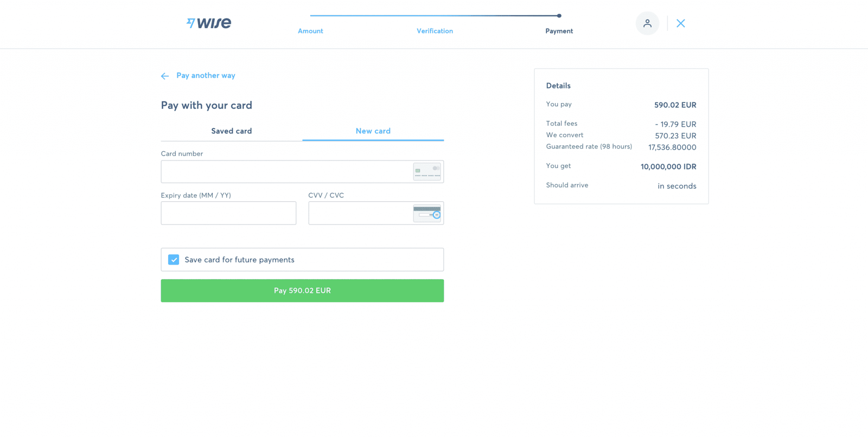868x437 pixels.
Task: Go to the Amount step
Action: point(310,31)
